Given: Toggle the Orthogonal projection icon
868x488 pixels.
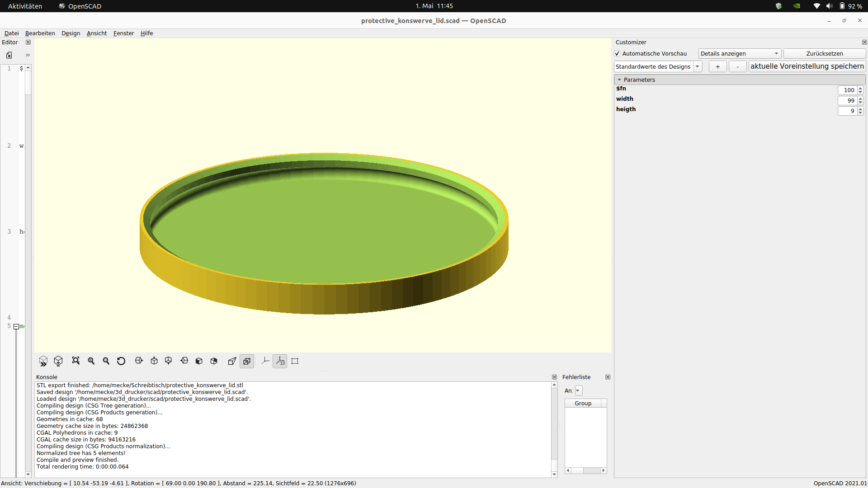Looking at the screenshot, I should tap(247, 361).
